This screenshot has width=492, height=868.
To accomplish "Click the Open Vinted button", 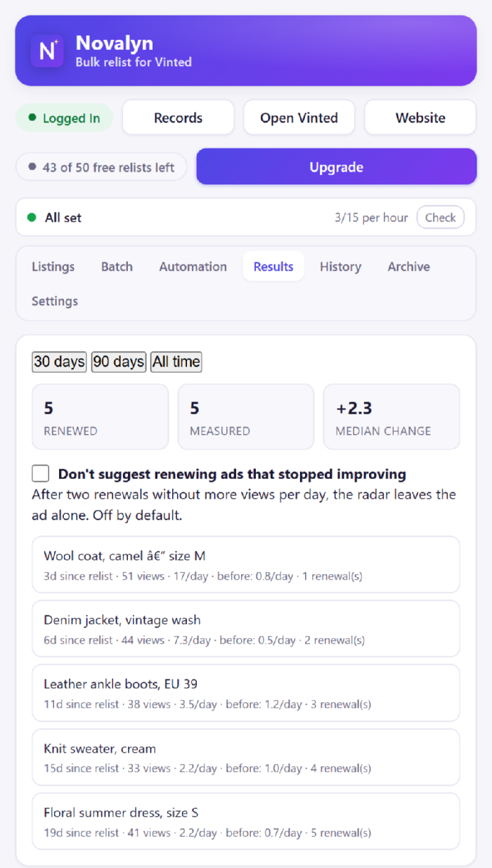I will tap(299, 117).
